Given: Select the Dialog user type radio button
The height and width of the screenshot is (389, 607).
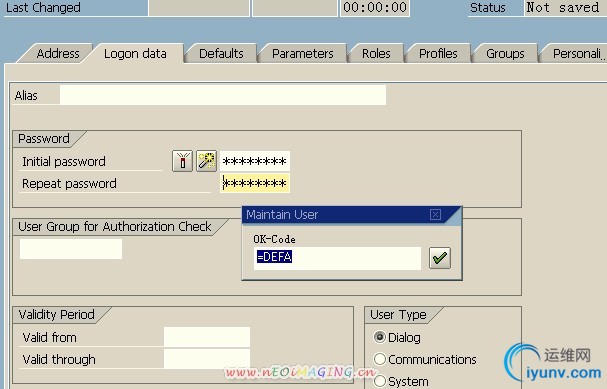Looking at the screenshot, I should pyautogui.click(x=380, y=337).
